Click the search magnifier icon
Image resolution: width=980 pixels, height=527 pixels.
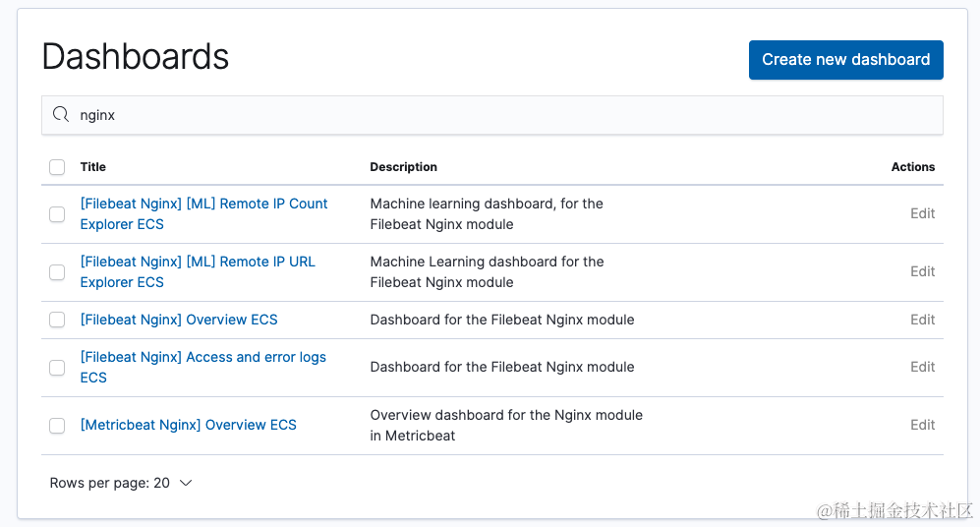(61, 115)
